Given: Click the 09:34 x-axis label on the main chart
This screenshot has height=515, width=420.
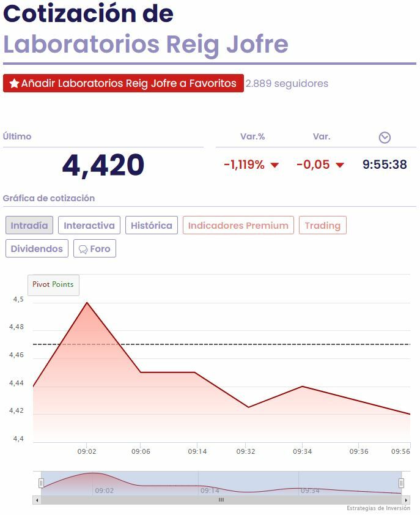Looking at the screenshot, I should 302,451.
